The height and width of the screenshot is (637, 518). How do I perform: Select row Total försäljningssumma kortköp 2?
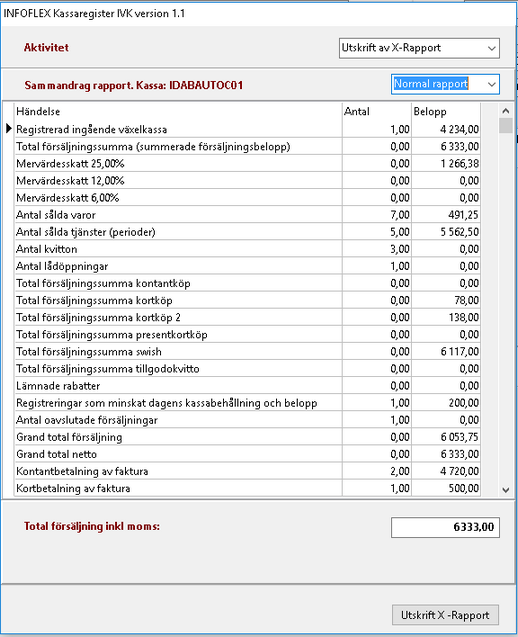click(x=247, y=317)
